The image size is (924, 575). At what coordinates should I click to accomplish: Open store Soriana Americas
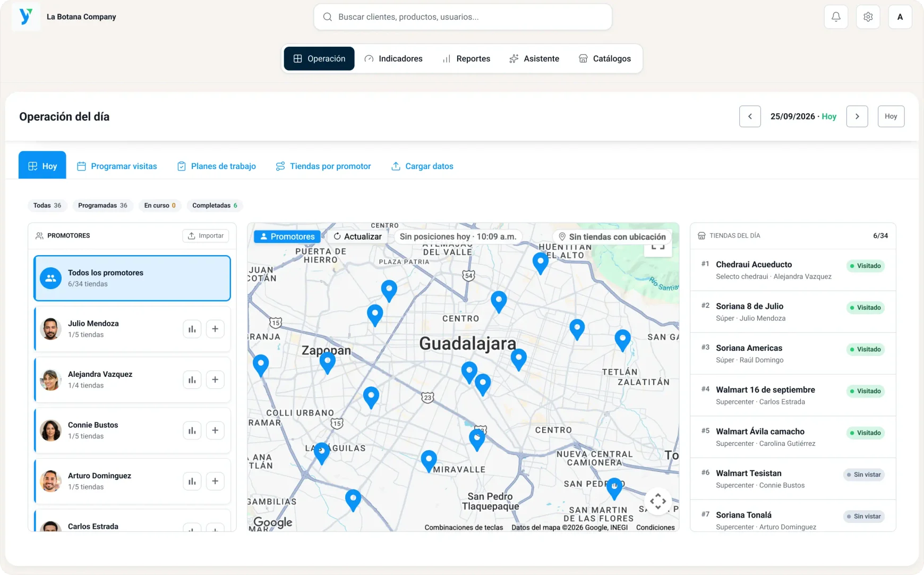click(x=793, y=353)
